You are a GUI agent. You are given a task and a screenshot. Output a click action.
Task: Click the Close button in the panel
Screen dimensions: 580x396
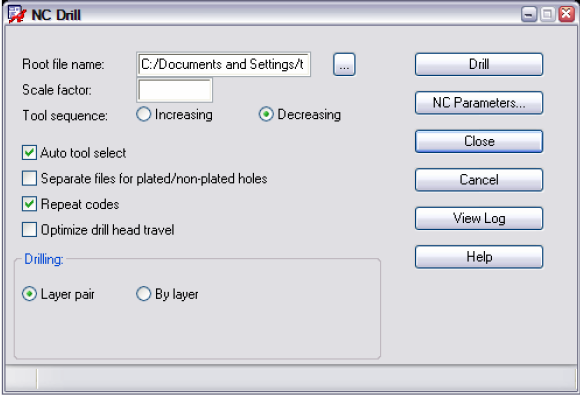click(479, 141)
